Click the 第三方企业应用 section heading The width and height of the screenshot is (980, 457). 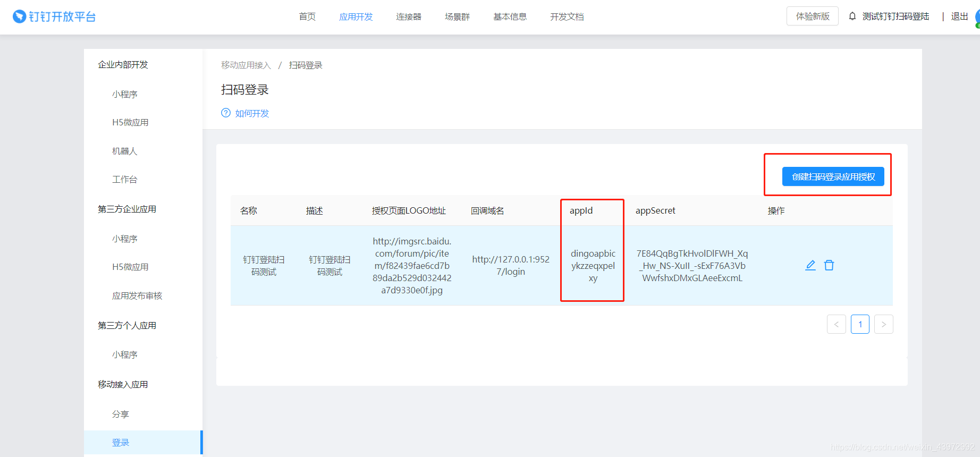127,209
